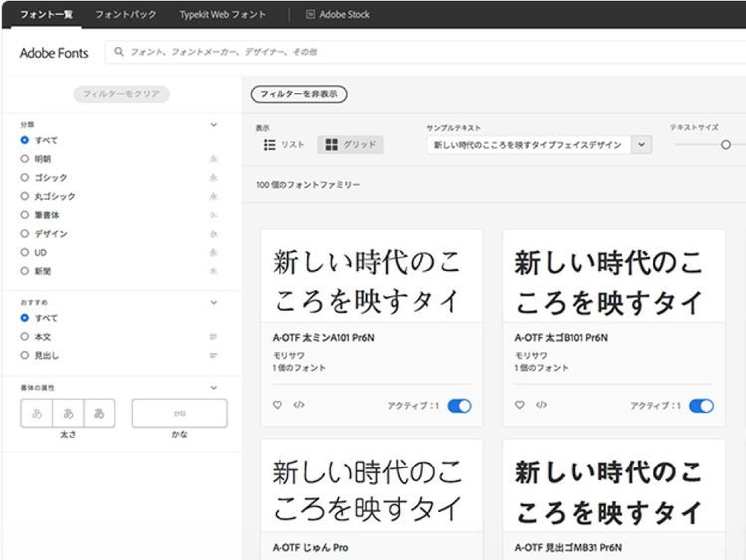Focus the font search input field
Viewport: 746px width, 560px height.
coord(398,52)
